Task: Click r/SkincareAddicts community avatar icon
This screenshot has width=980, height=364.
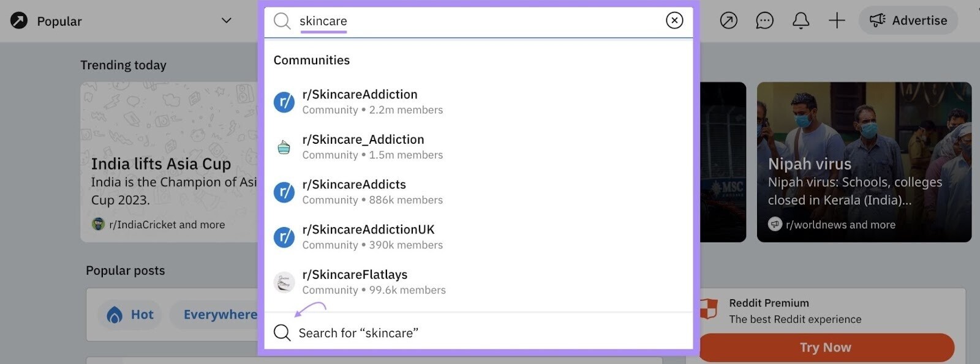Action: (284, 192)
